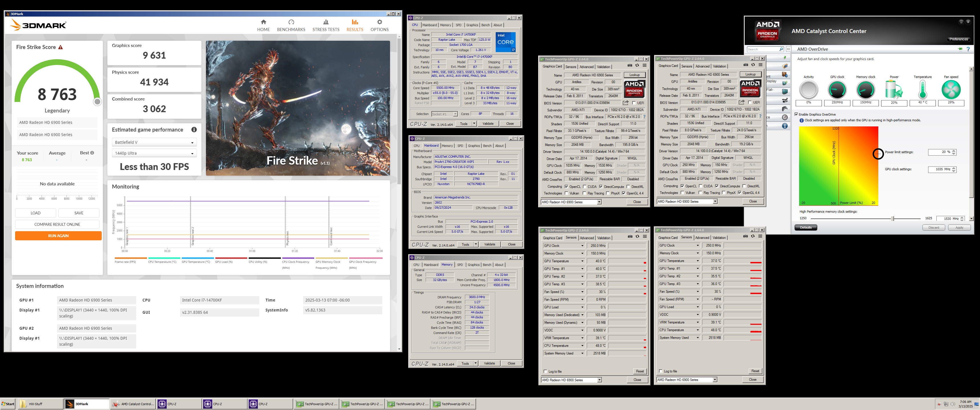Select the performance gauge icon in Catalyst sidebar

pos(785,118)
